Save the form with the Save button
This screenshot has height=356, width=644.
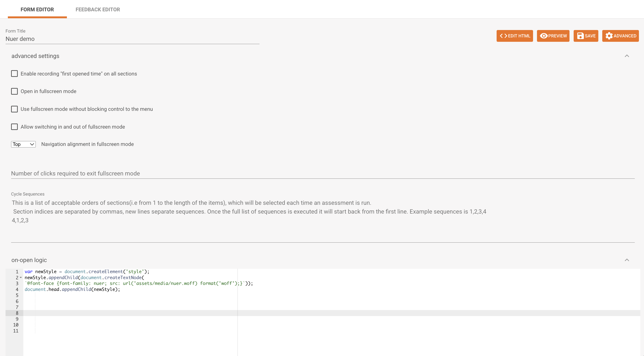(586, 36)
